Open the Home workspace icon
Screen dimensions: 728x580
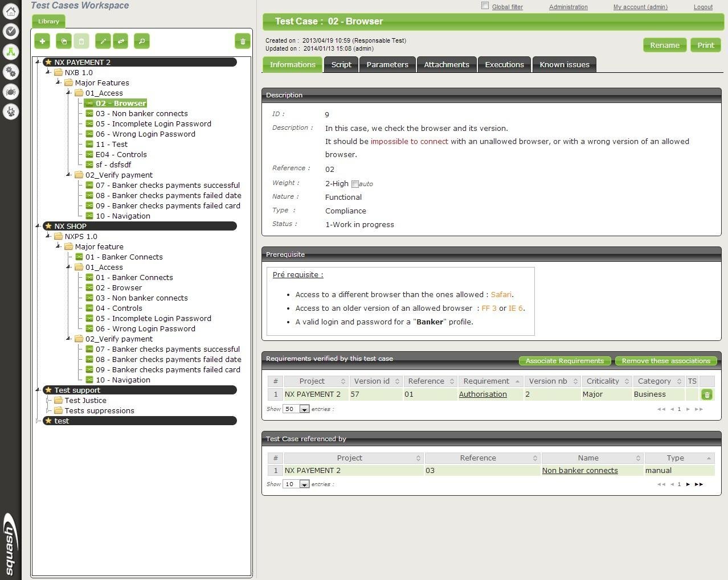pyautogui.click(x=11, y=11)
